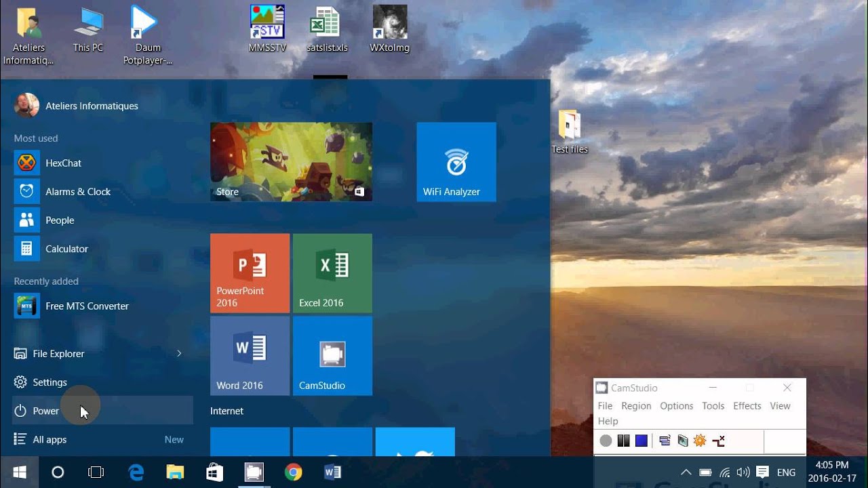Click volume speaker tray icon
This screenshot has width=868, height=488.
pos(743,472)
